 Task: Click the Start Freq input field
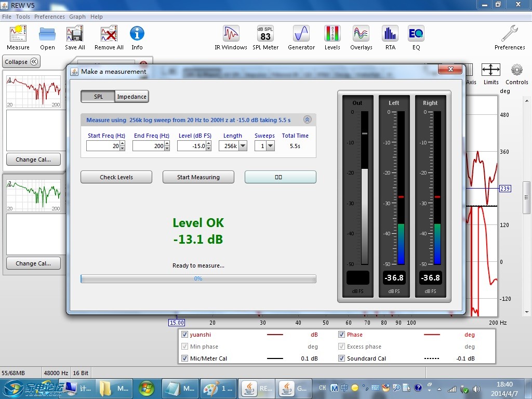pos(103,146)
